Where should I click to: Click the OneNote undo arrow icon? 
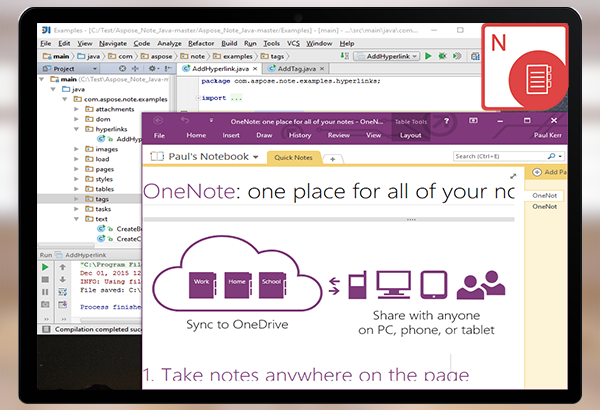point(186,120)
